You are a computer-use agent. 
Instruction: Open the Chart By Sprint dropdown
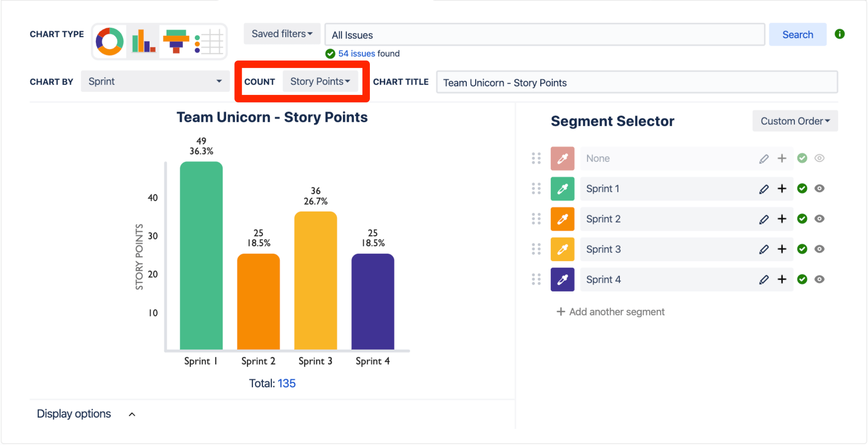click(x=155, y=81)
